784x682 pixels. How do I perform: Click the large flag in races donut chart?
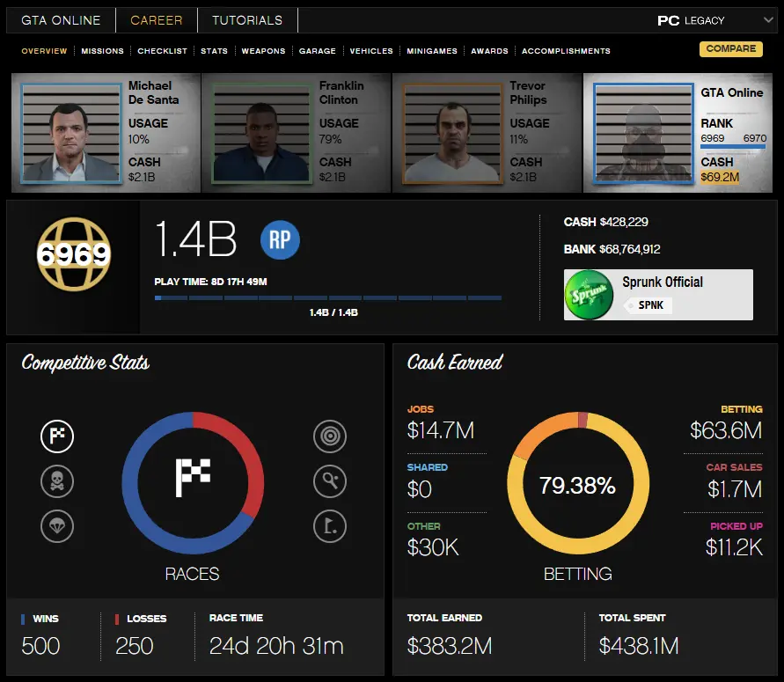193,478
